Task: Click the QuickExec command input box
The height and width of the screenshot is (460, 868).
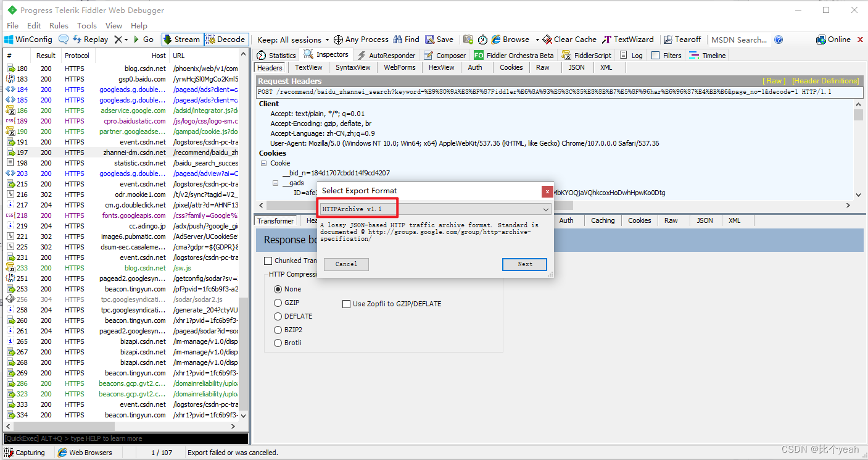Action: pyautogui.click(x=126, y=438)
